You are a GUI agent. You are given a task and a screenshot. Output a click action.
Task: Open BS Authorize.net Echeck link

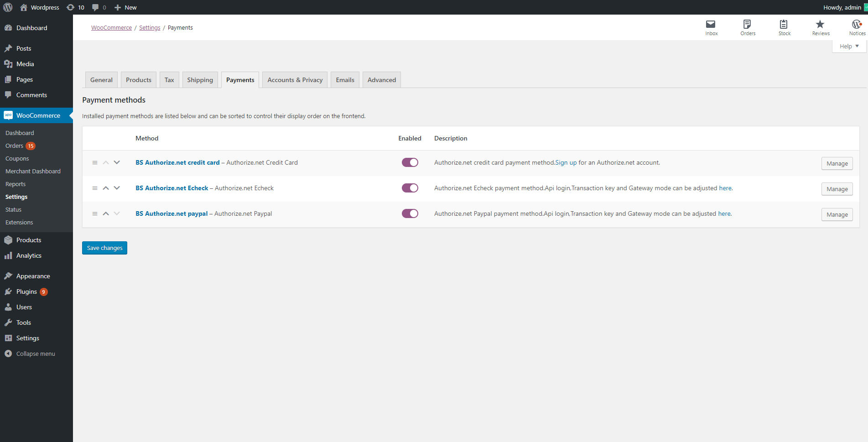pyautogui.click(x=172, y=188)
